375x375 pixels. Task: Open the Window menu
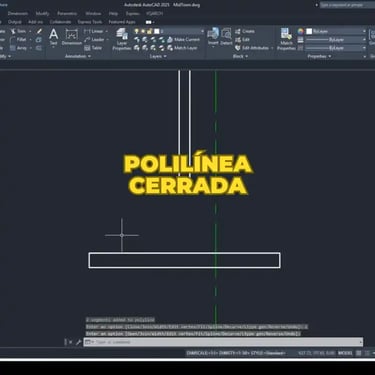coord(93,14)
